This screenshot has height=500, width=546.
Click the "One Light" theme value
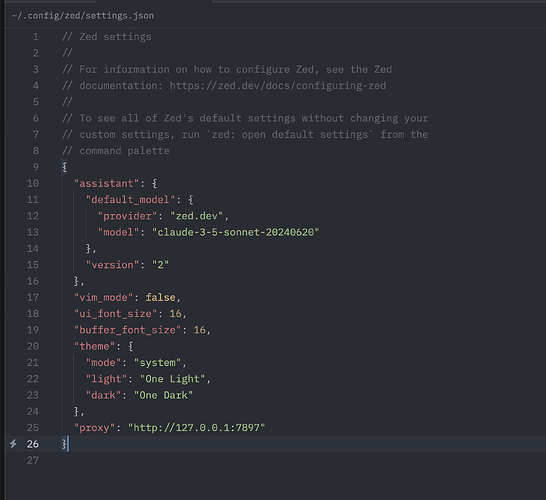172,379
